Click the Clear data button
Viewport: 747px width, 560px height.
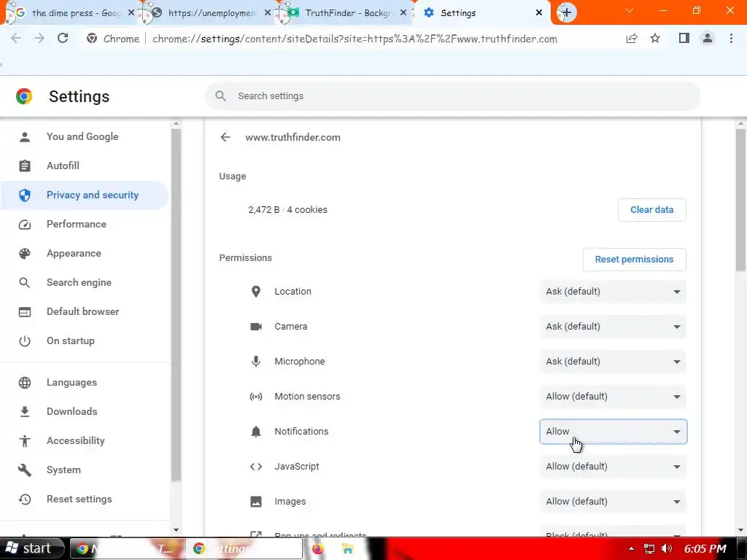(x=651, y=210)
